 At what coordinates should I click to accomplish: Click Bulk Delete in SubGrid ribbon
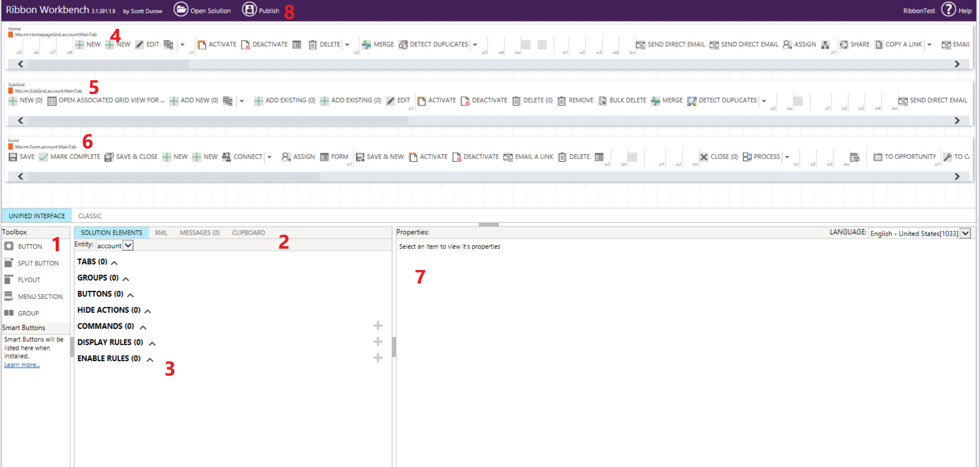pyautogui.click(x=622, y=101)
